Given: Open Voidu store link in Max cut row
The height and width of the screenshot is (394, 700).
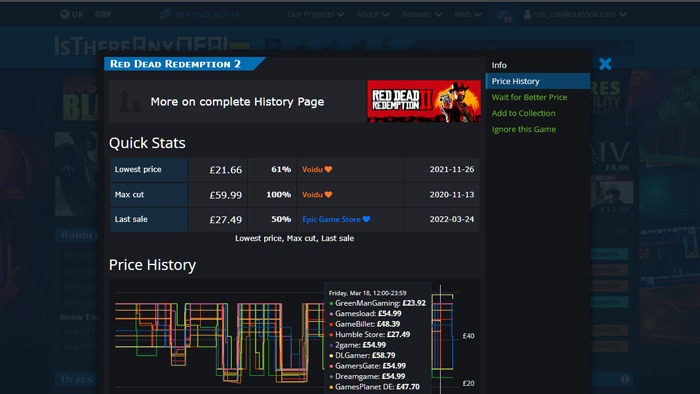Looking at the screenshot, I should point(312,195).
